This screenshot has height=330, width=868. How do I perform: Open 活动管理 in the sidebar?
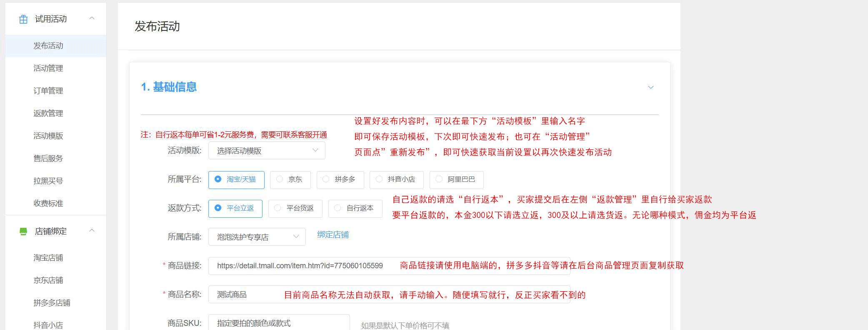[x=48, y=68]
